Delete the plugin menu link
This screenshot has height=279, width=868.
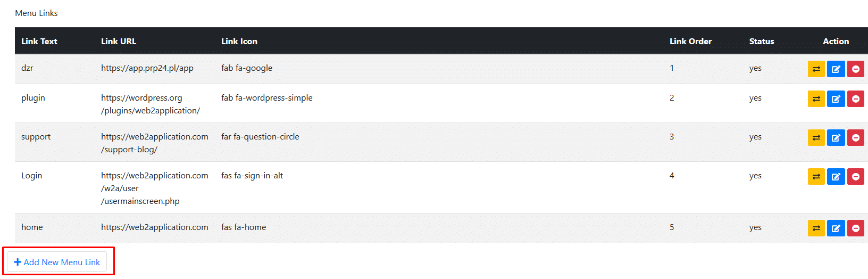click(x=855, y=99)
